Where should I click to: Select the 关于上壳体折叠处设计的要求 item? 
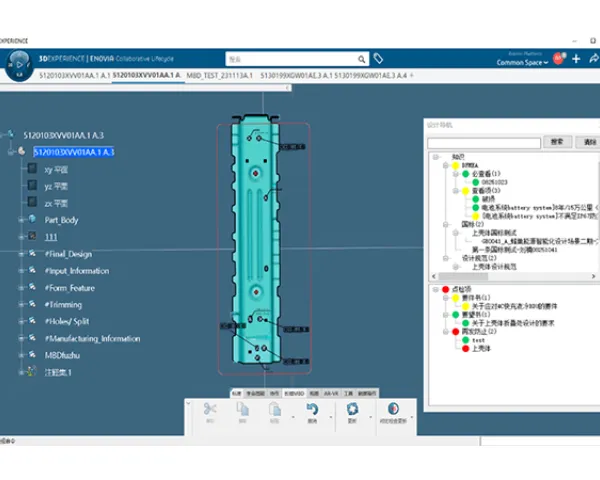(513, 323)
